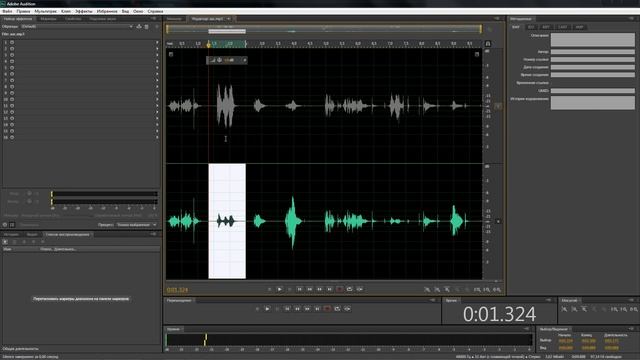
Task: Open the Правка menu
Action: [23, 11]
